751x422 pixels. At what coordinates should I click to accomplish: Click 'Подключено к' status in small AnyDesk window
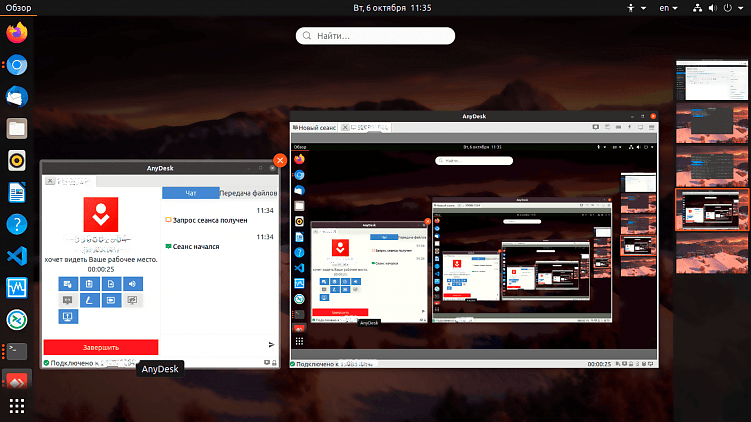coord(72,363)
